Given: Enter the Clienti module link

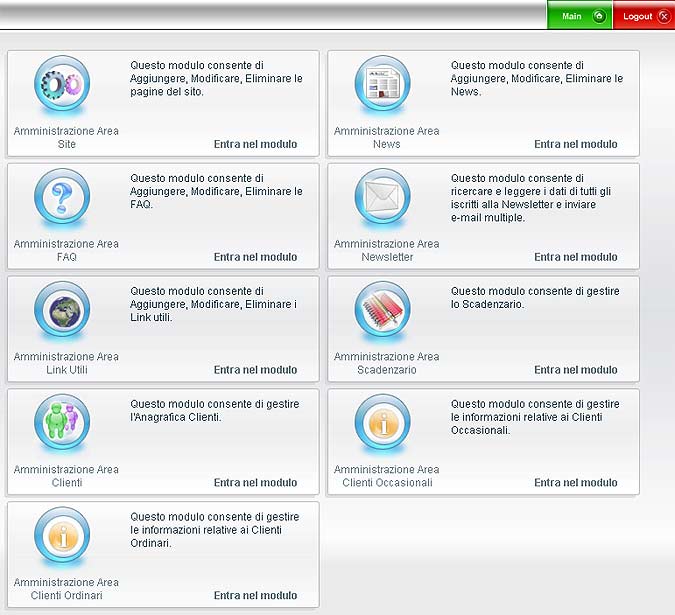Looking at the screenshot, I should pos(255,482).
